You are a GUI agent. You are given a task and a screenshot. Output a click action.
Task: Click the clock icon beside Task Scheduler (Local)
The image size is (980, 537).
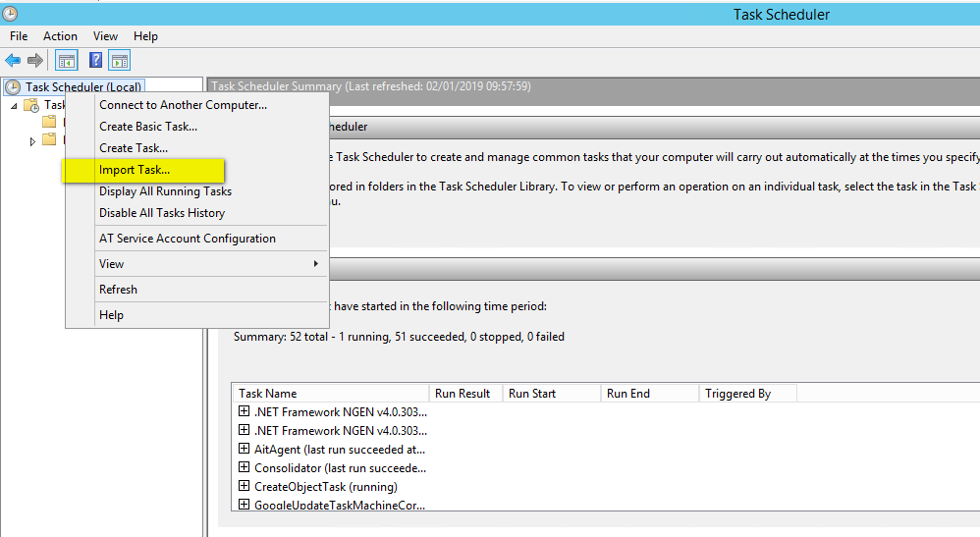[x=13, y=87]
